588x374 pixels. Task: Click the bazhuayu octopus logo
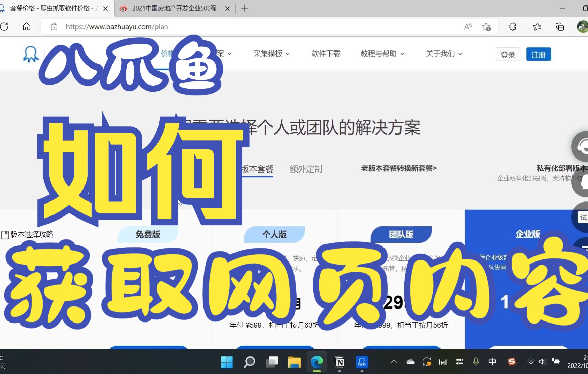click(x=31, y=54)
